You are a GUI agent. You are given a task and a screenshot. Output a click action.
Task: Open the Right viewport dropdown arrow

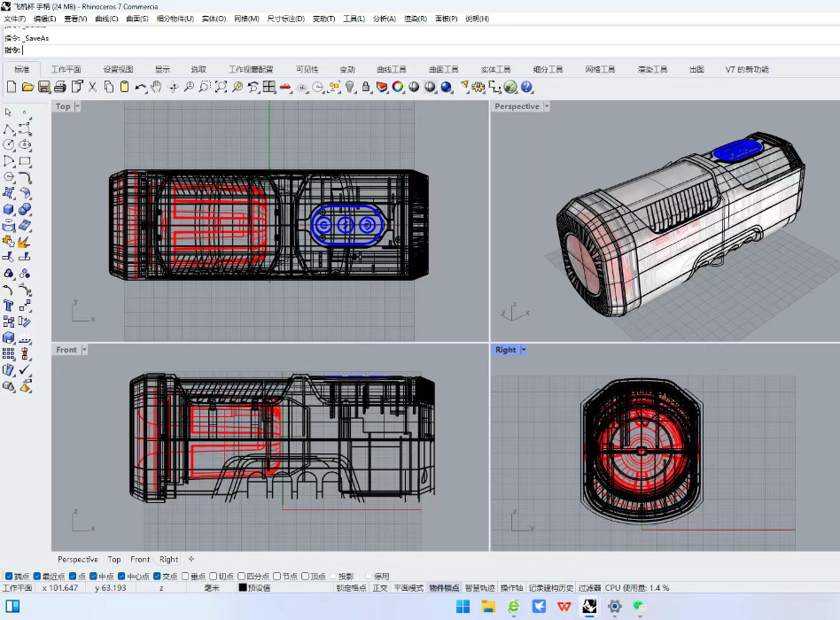(x=524, y=350)
